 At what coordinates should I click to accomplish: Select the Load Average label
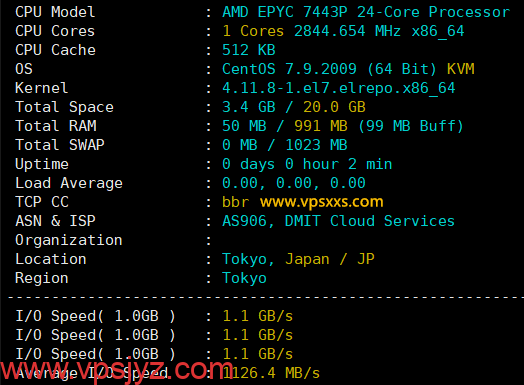pyautogui.click(x=69, y=183)
